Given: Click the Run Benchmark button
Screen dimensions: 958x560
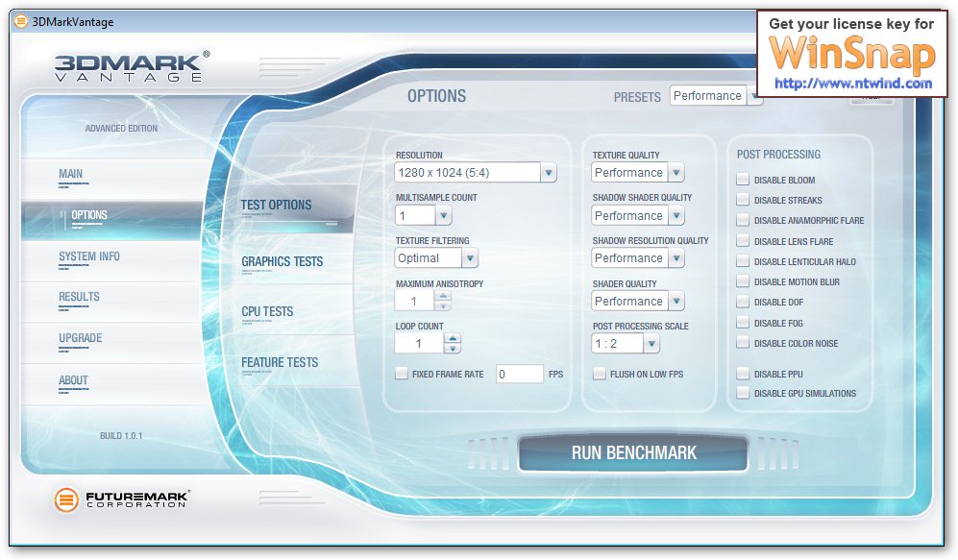Looking at the screenshot, I should click(x=633, y=453).
